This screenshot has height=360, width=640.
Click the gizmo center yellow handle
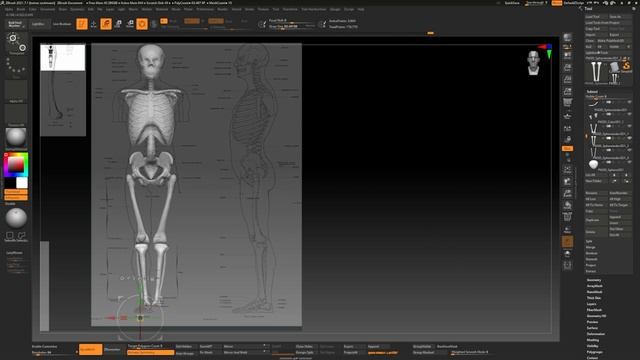140,318
